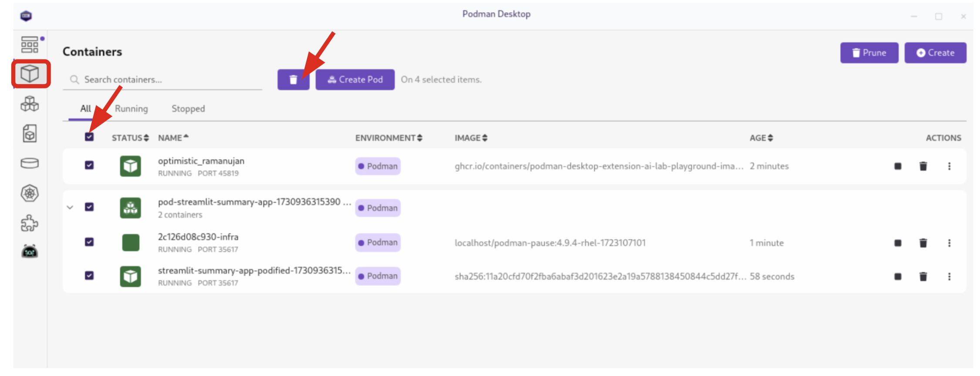This screenshot has width=980, height=376.
Task: Click the Create Pod button
Action: (355, 80)
